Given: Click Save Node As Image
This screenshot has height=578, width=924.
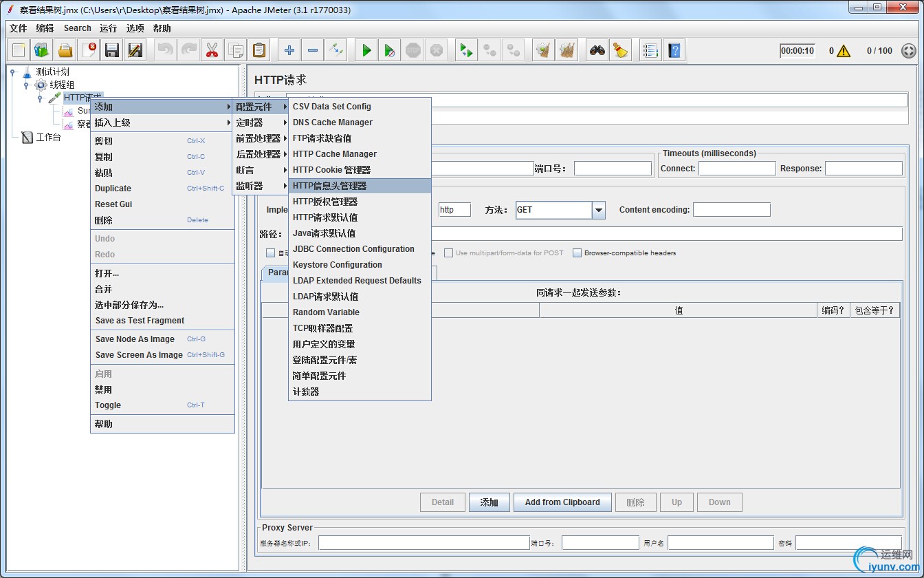Looking at the screenshot, I should pyautogui.click(x=163, y=339).
